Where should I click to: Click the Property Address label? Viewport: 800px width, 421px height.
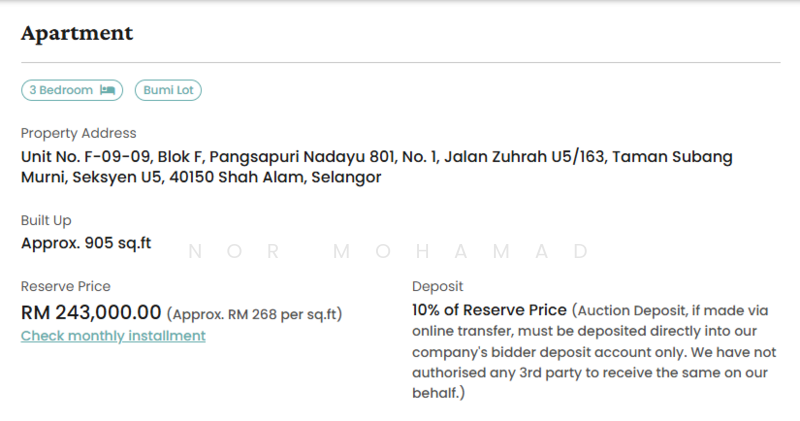(78, 133)
